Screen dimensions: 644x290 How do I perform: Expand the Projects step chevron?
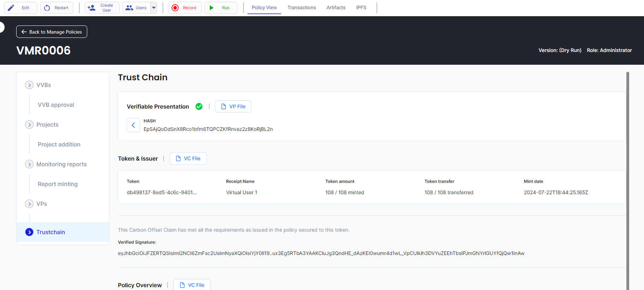pos(29,124)
